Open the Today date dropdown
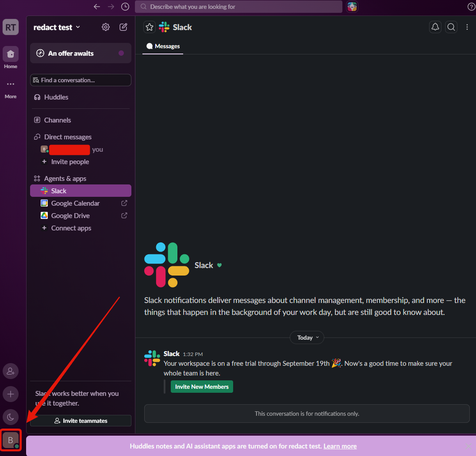476x456 pixels. click(307, 337)
